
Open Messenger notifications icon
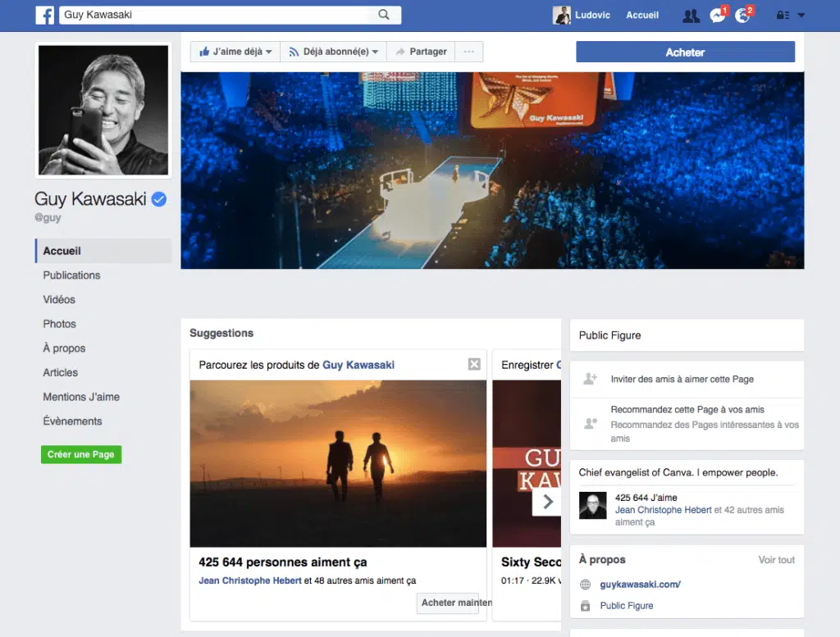tap(717, 16)
